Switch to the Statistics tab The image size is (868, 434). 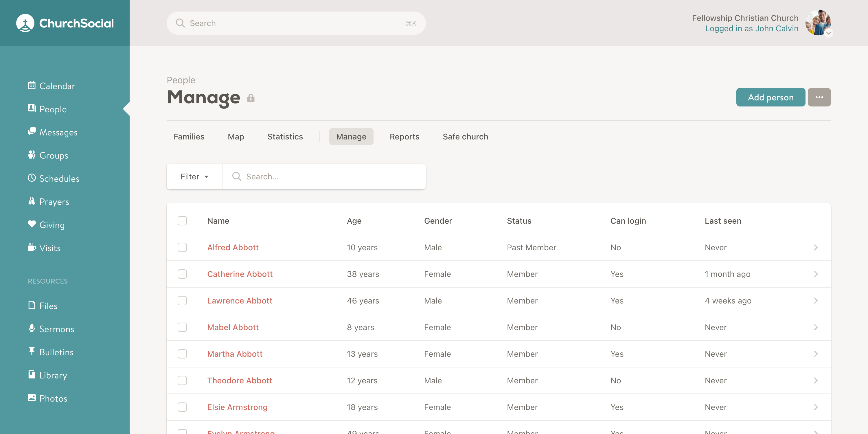point(285,137)
